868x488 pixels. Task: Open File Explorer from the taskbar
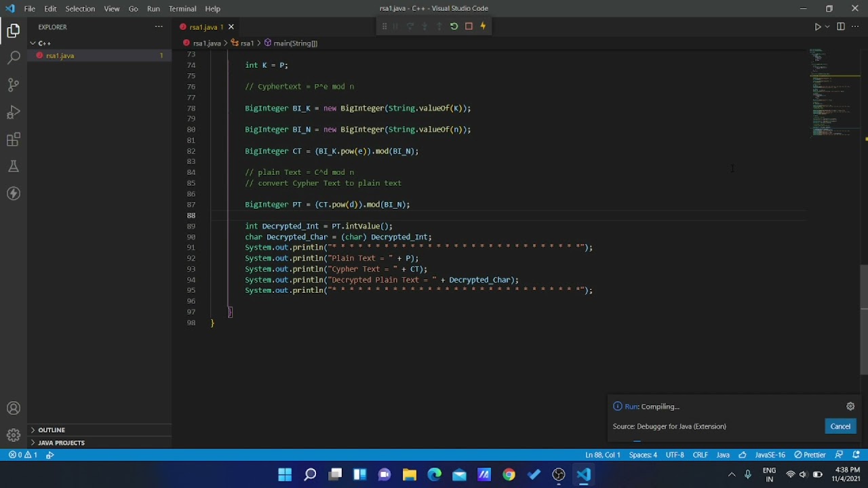click(410, 474)
